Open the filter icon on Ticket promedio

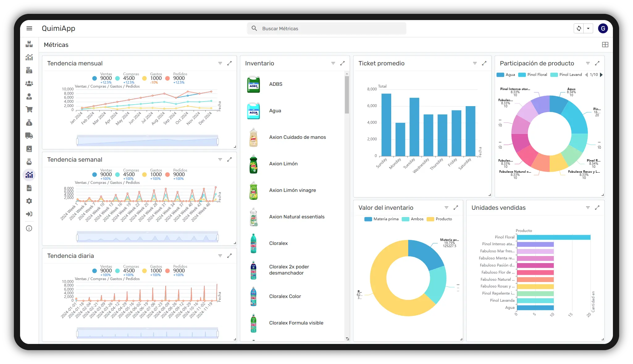click(x=475, y=63)
